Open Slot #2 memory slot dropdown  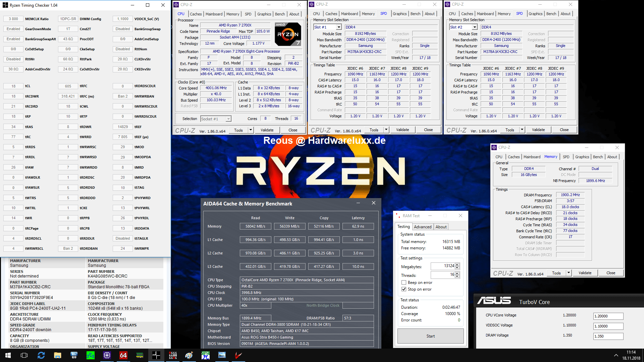474,27
